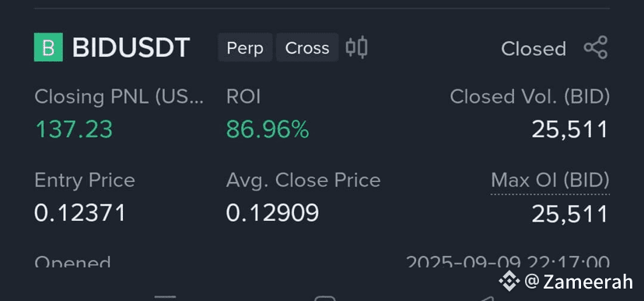The width and height of the screenshot is (644, 301).
Task: Tap the Closed Vol. value 25,511
Action: 570,130
